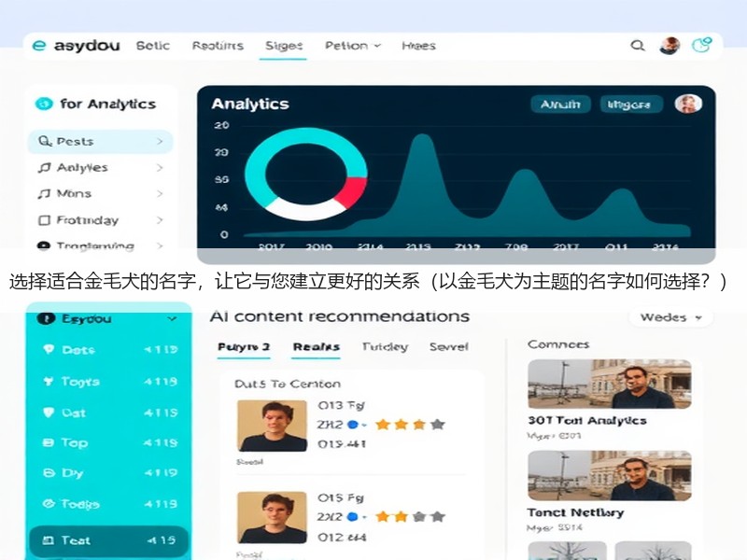Open thumbnail above 301 Teal Analytics
Viewport: 747px width, 560px height.
click(x=610, y=384)
